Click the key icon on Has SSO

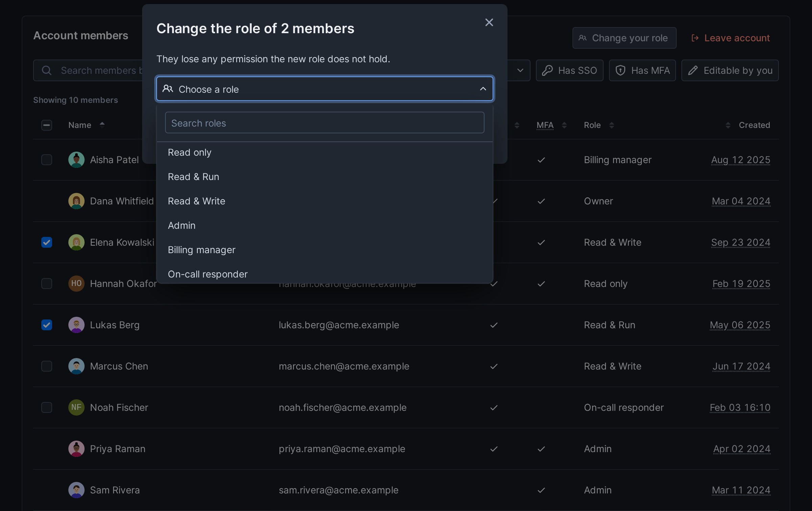pos(547,70)
